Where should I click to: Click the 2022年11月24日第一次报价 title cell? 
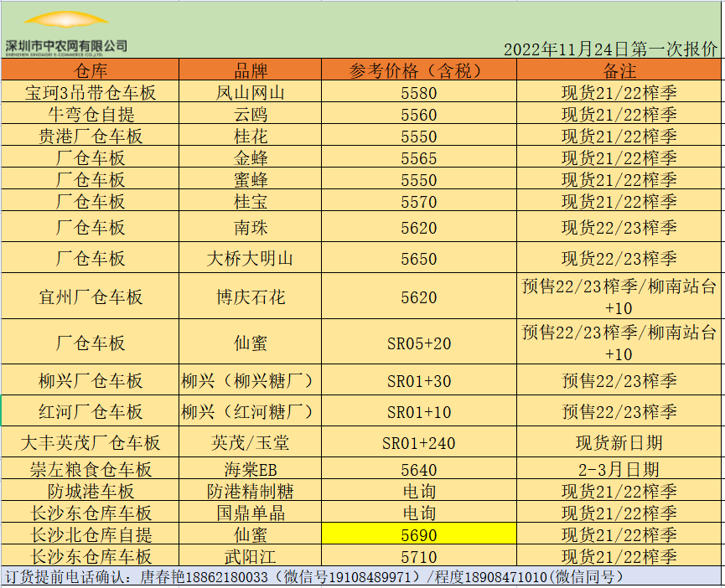[610, 49]
